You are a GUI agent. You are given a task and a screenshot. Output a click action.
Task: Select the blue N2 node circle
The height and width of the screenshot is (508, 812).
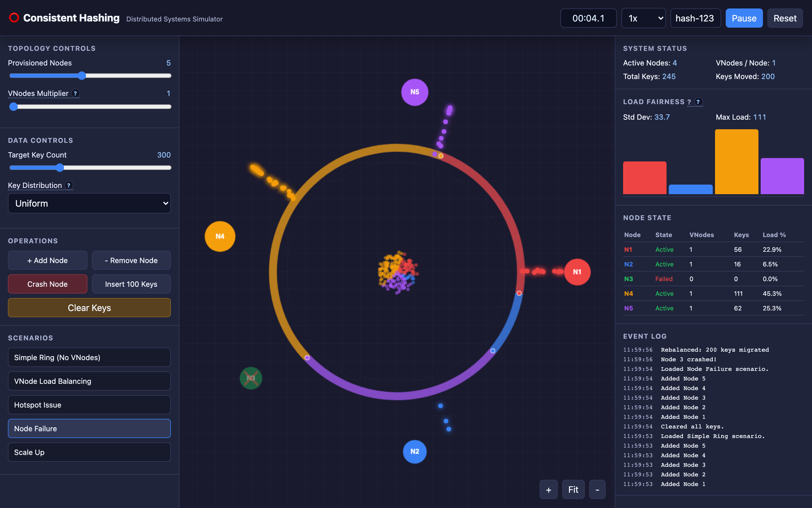415,452
